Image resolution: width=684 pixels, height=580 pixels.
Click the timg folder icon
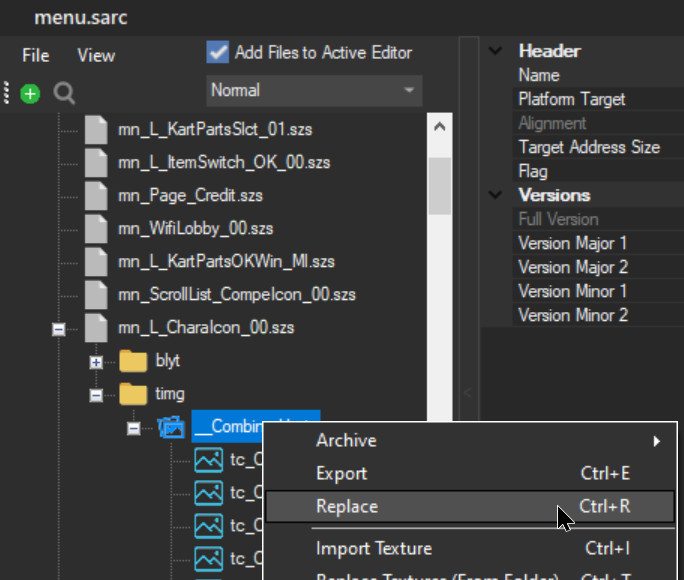point(133,394)
